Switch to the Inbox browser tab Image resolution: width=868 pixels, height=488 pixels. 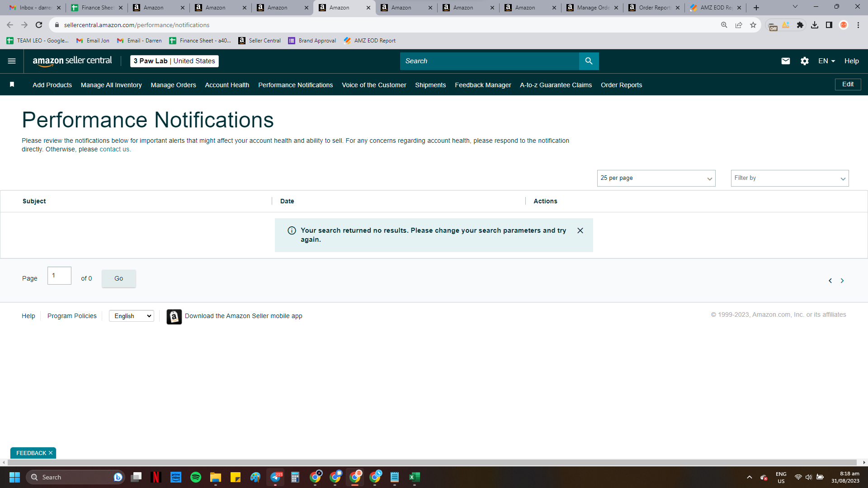[x=34, y=8]
